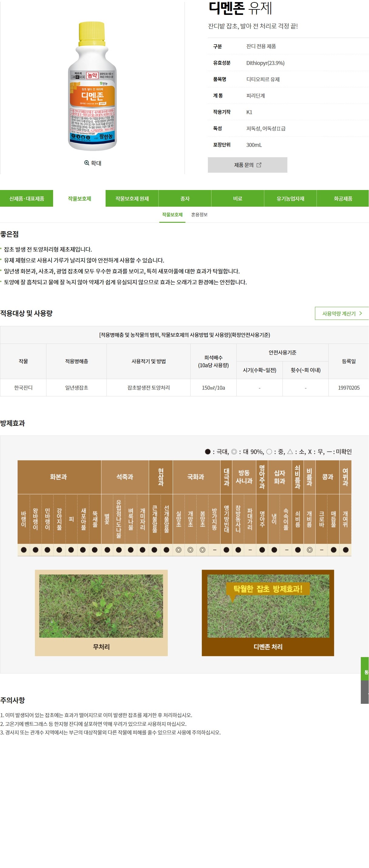The height and width of the screenshot is (868, 369).
Task: Open the 제품 문의 button
Action: [x=247, y=165]
